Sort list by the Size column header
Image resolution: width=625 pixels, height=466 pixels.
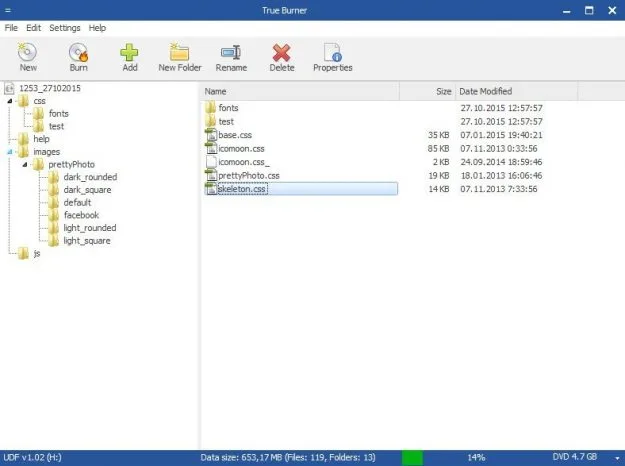point(427,91)
